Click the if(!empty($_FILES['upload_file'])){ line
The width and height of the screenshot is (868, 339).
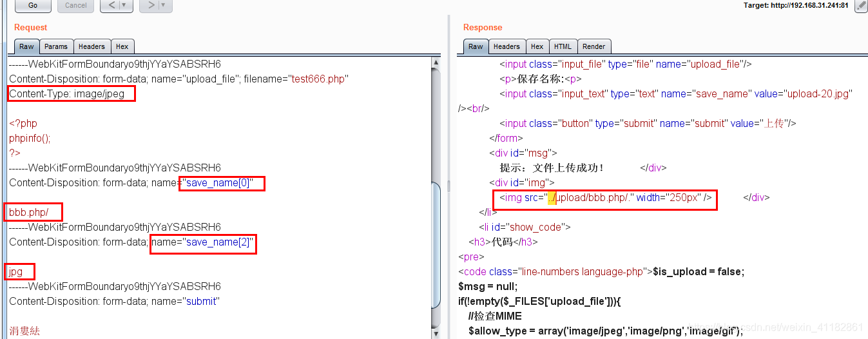539,302
